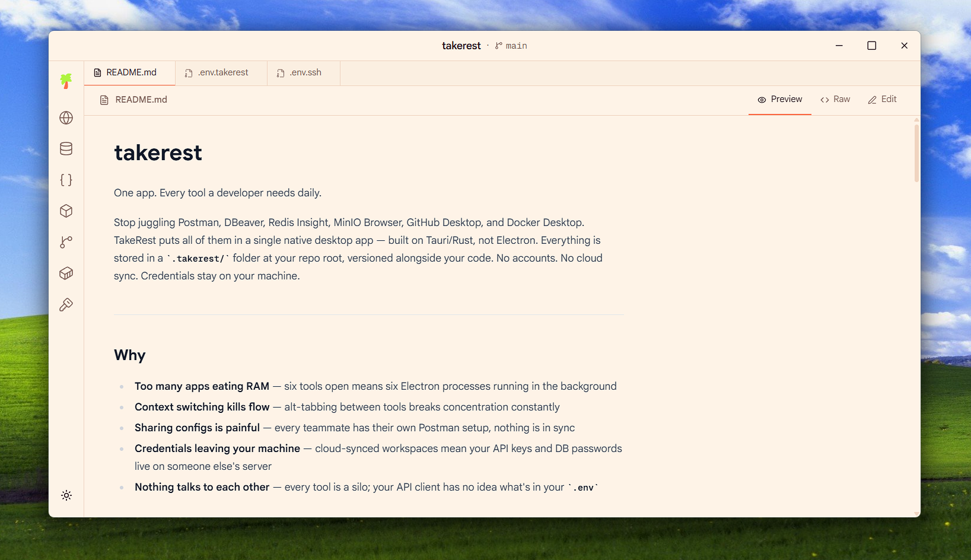
Task: Click the vertical scrollbar thumb
Action: coord(916,153)
